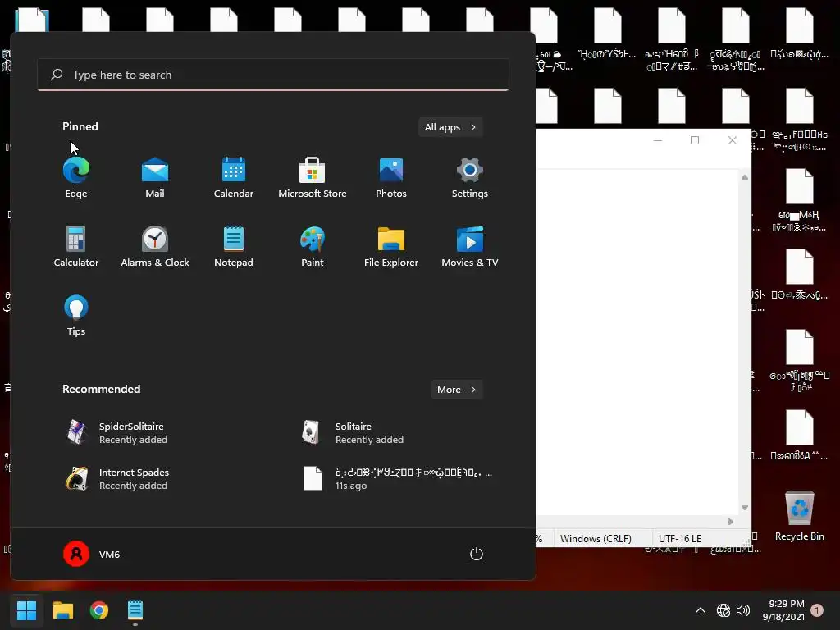Show hidden icons in system tray
Viewport: 840px width, 630px height.
[x=701, y=610]
